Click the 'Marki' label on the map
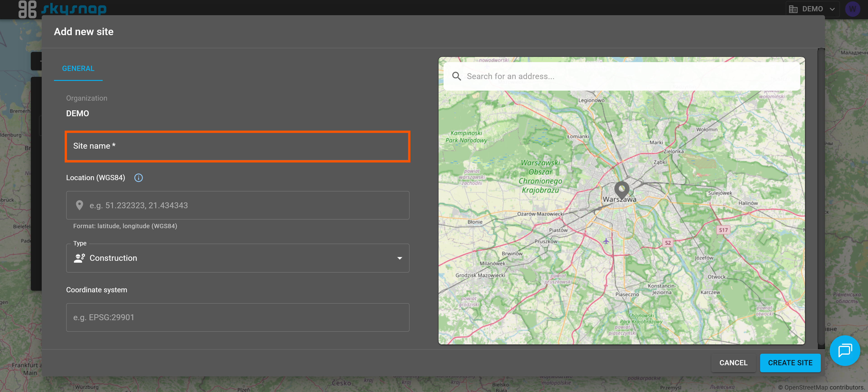Viewport: 868px width, 392px height. point(656,143)
